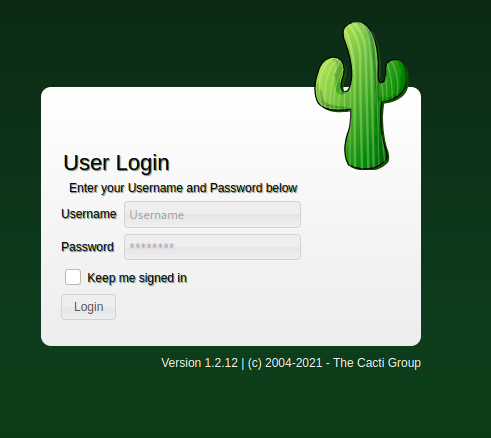This screenshot has width=491, height=438.
Task: Submit the form with the Login button
Action: coord(88,307)
